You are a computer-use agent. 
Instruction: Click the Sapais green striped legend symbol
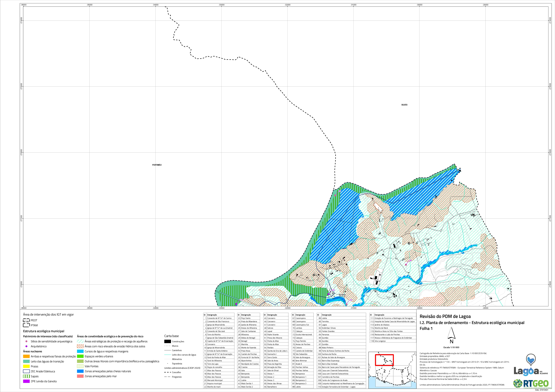(26, 376)
